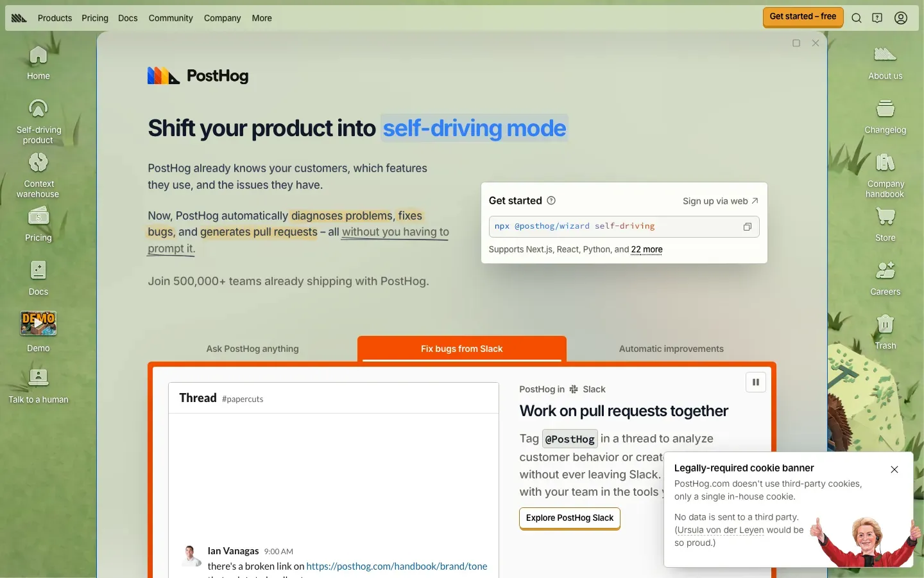Open the Pricing menu item
The image size is (924, 578).
(x=95, y=18)
